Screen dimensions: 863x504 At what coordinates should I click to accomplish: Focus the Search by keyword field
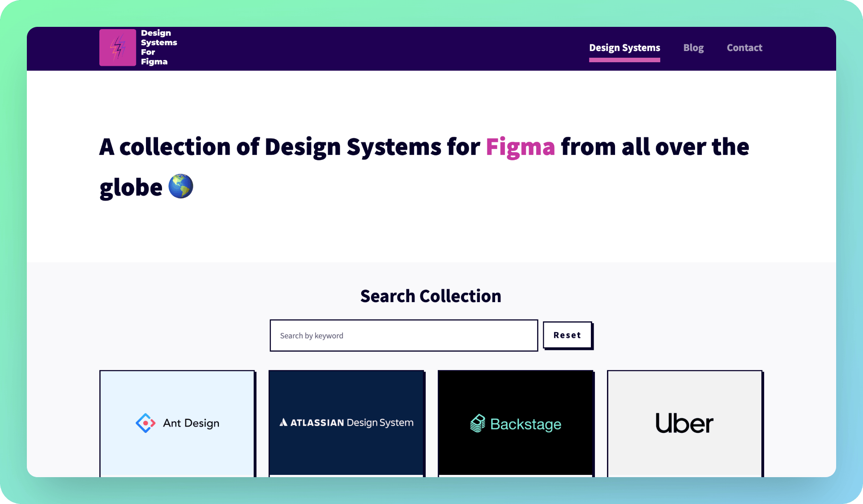pyautogui.click(x=404, y=335)
